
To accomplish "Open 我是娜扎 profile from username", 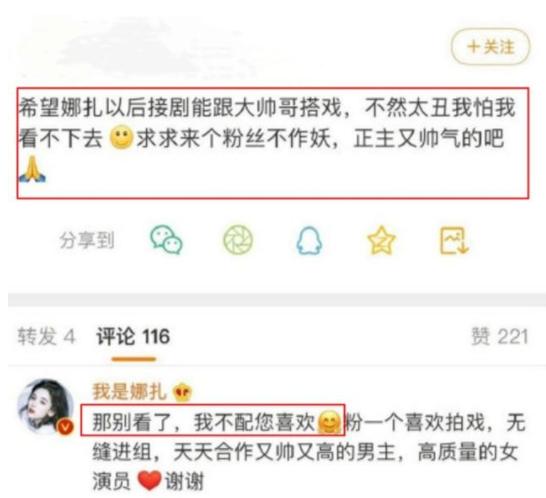I will tap(129, 391).
